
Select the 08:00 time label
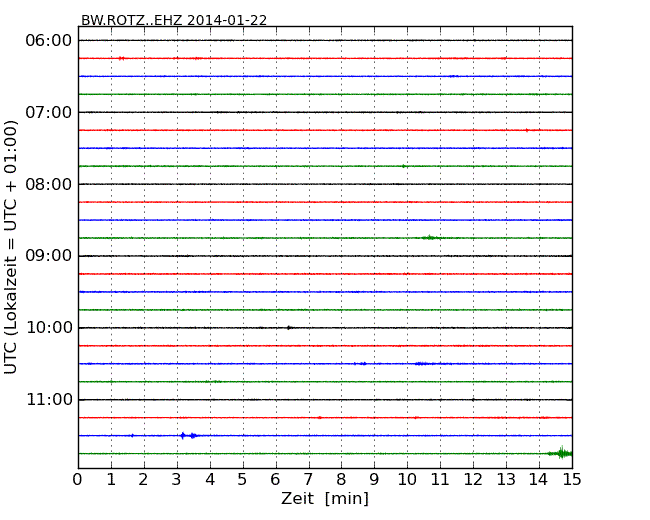coord(49,184)
